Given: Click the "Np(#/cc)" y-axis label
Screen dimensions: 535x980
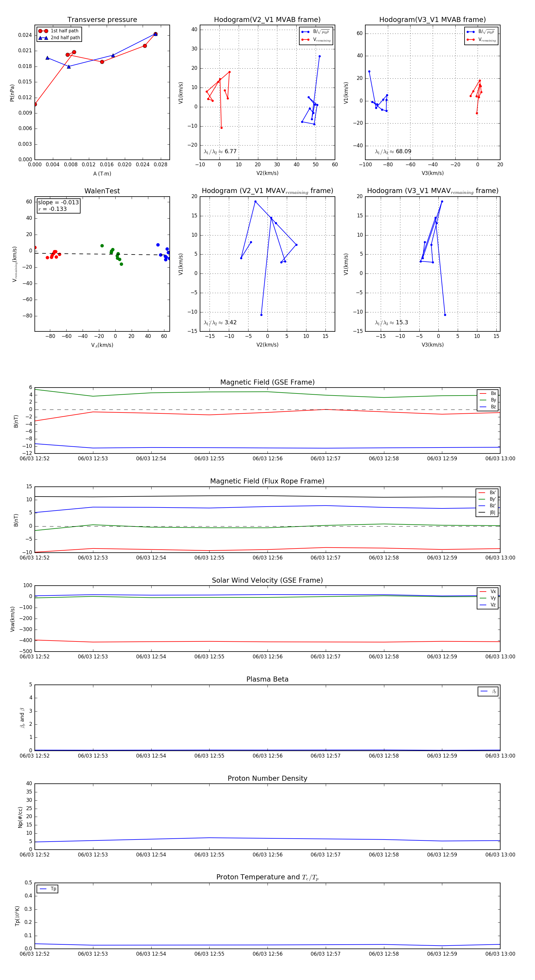Looking at the screenshot, I should (x=20, y=817).
